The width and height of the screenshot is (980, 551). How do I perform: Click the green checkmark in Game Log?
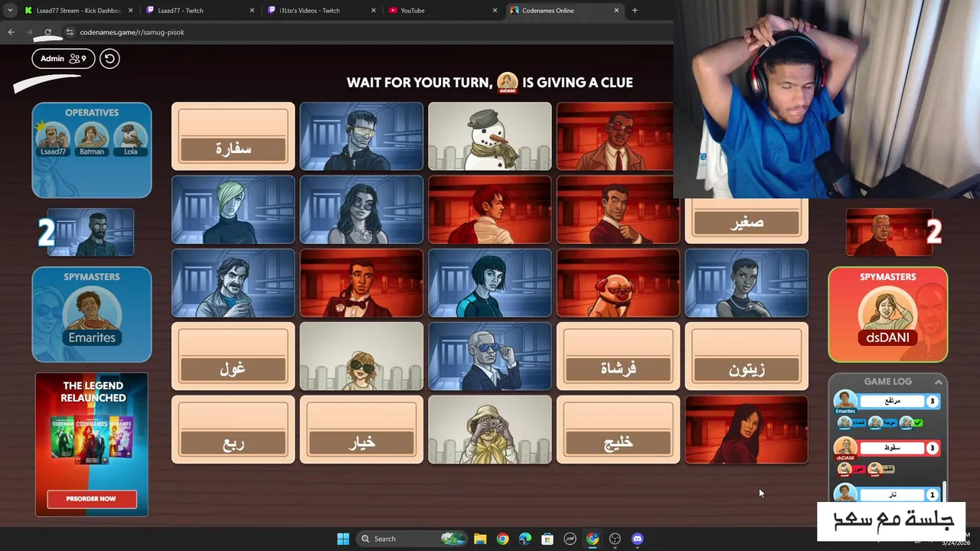918,422
